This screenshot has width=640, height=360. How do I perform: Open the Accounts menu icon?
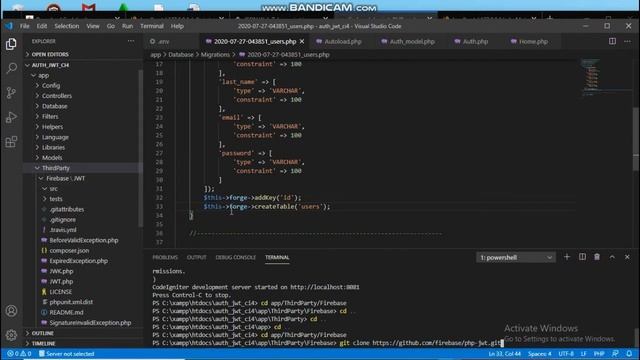tap(11, 311)
